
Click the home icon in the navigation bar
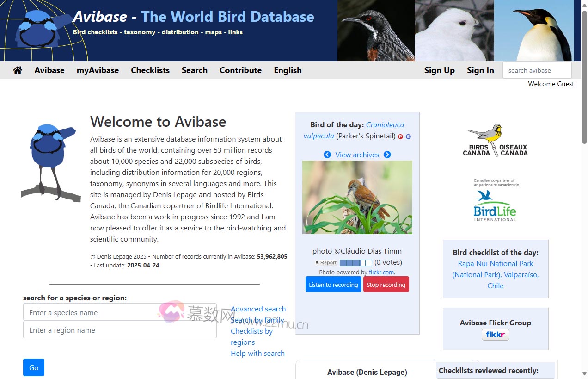[17, 70]
